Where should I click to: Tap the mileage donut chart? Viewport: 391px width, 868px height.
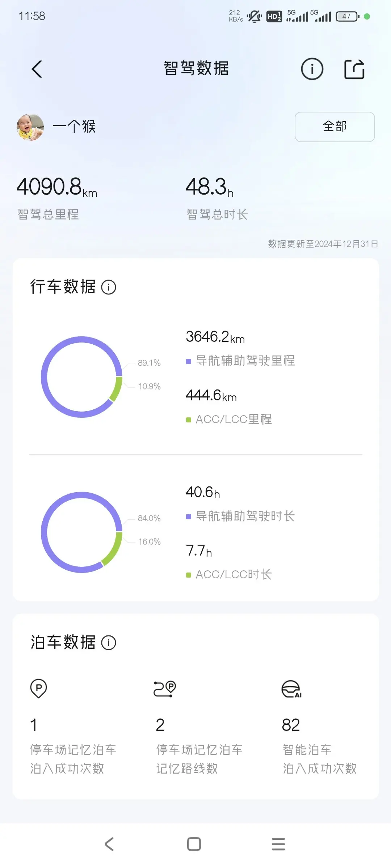click(x=82, y=377)
